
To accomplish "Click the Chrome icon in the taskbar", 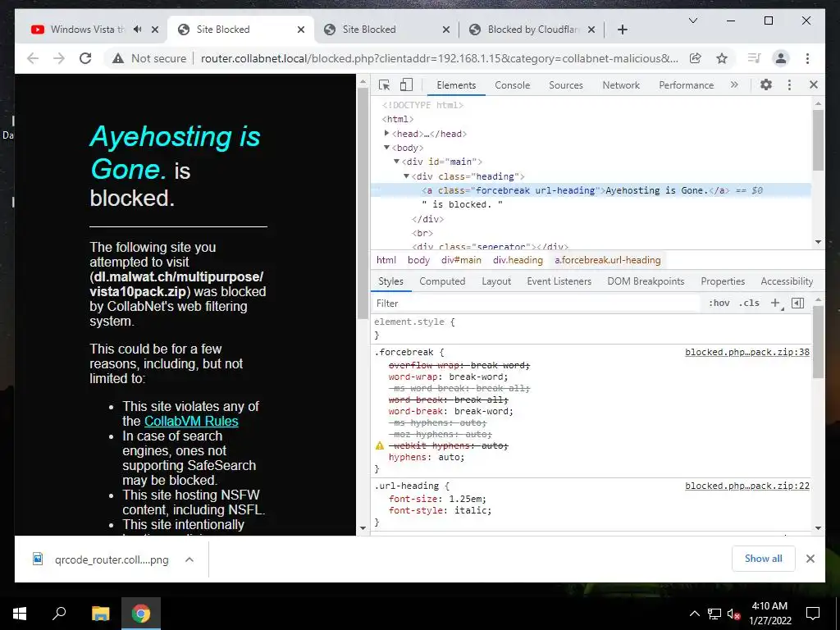I will (x=141, y=614).
